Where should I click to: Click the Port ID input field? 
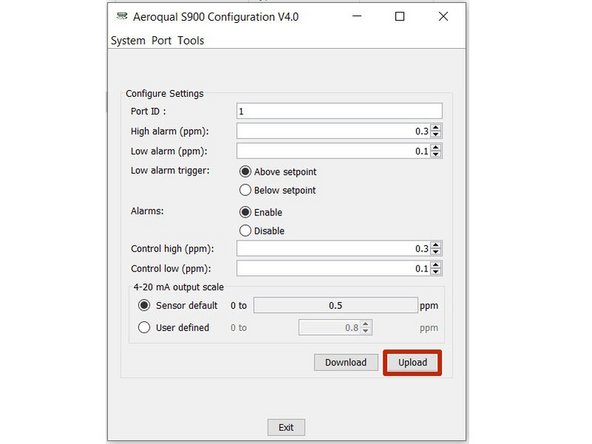[339, 111]
